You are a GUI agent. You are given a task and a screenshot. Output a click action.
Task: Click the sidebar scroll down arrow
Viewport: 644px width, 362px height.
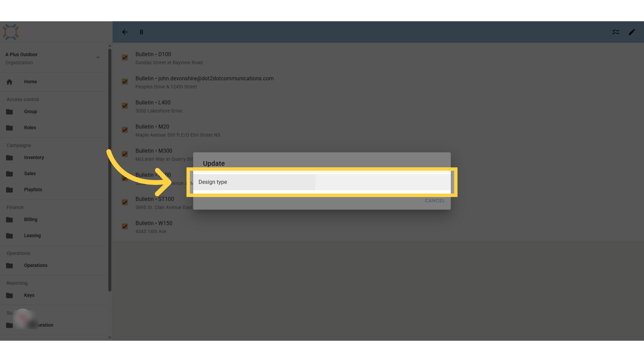click(x=110, y=338)
